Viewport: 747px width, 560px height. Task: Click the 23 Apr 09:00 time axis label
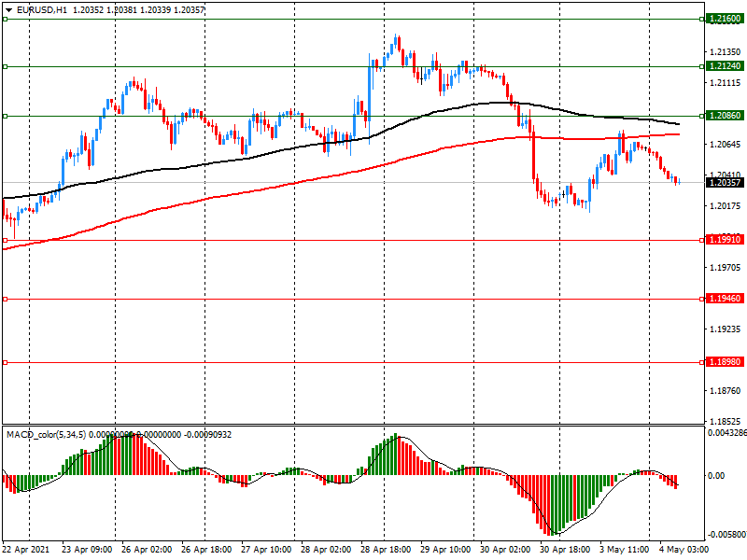[x=87, y=550]
